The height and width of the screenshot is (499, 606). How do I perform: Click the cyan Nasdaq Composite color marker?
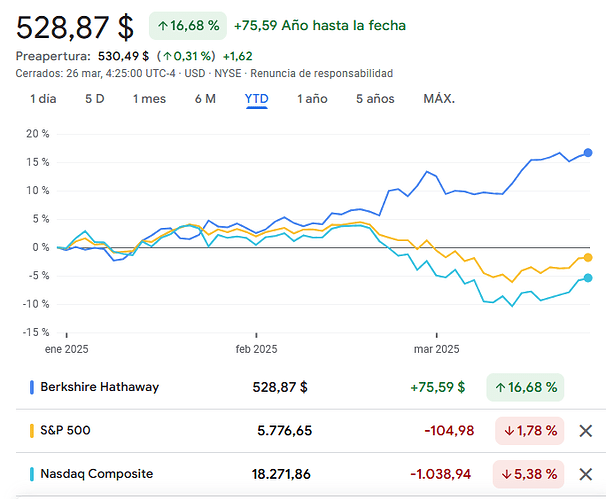pyautogui.click(x=33, y=473)
